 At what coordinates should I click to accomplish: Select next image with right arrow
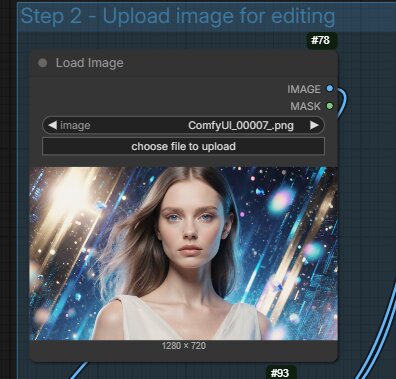[x=314, y=125]
